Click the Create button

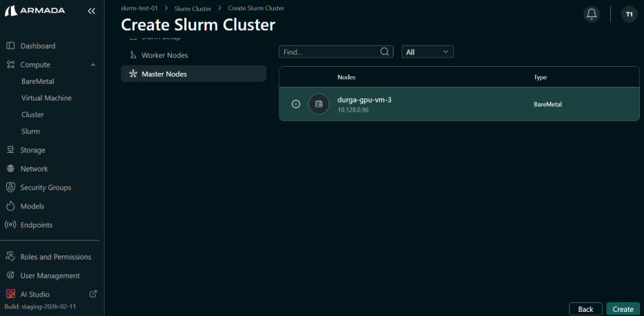pyautogui.click(x=623, y=309)
